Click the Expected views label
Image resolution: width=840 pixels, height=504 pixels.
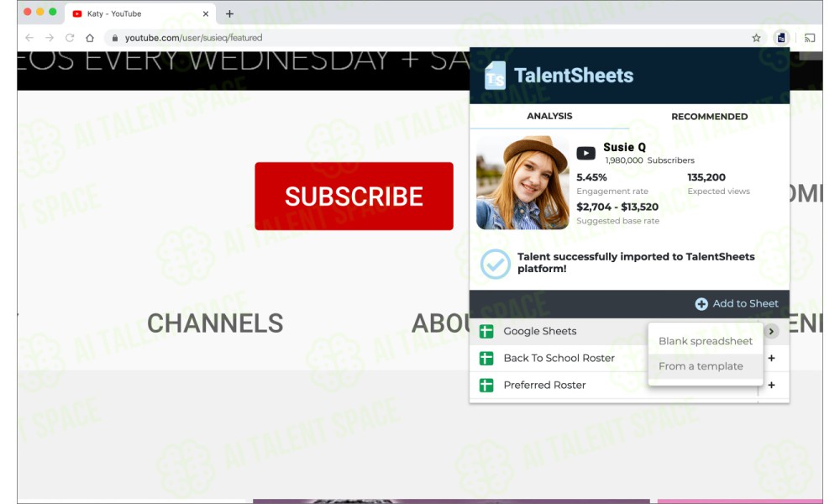coord(718,192)
